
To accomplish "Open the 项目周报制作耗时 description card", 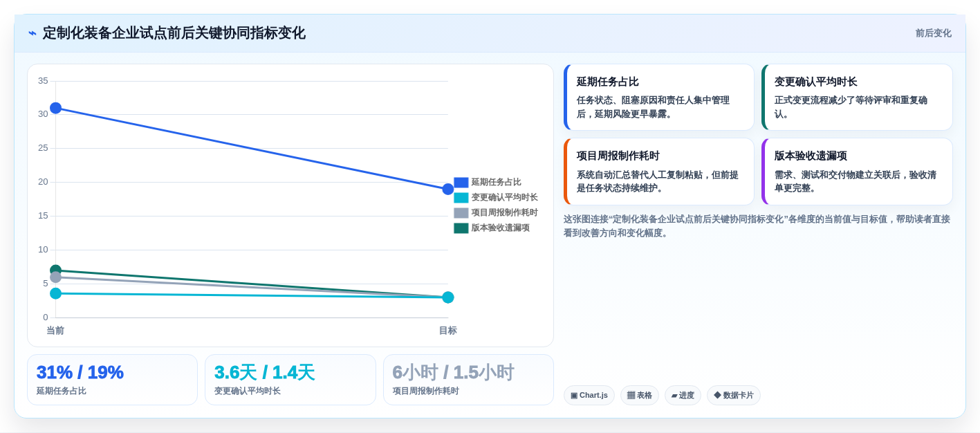I will coord(659,172).
